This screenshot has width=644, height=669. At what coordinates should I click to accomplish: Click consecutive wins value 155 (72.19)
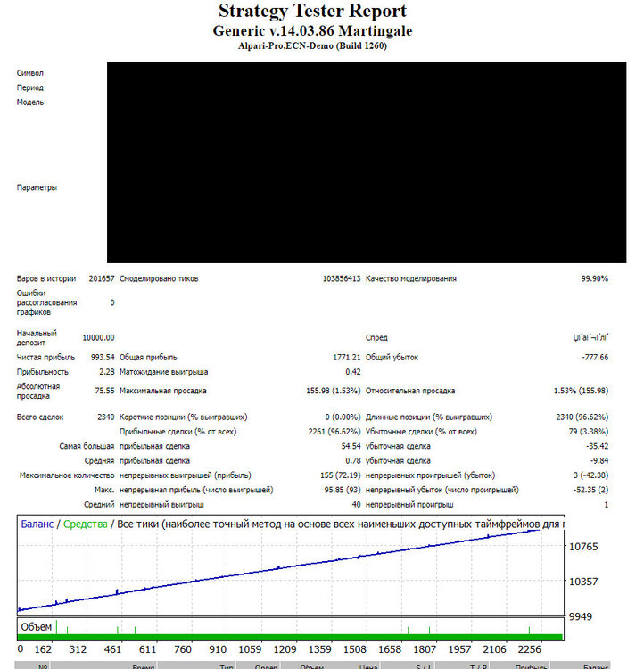click(341, 475)
